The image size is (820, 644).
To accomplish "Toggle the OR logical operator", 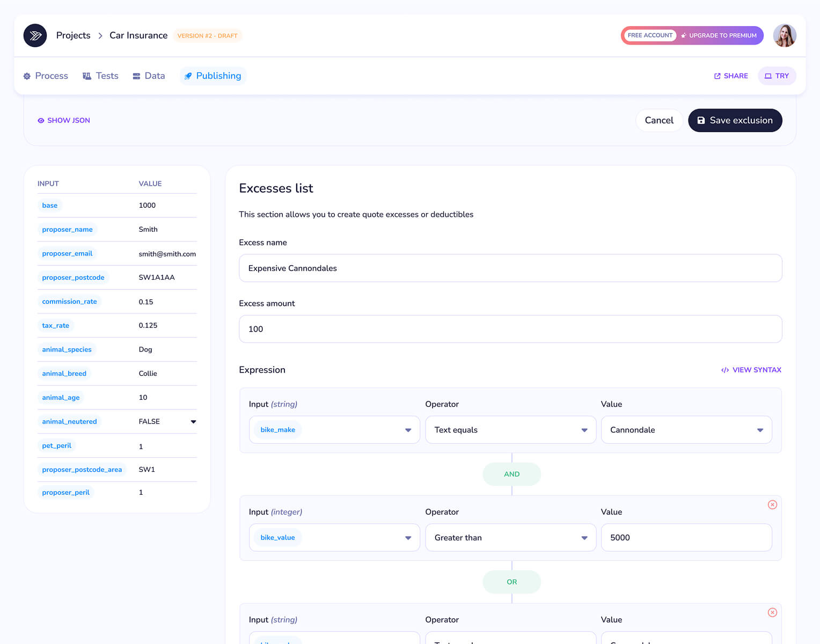I will click(x=511, y=582).
